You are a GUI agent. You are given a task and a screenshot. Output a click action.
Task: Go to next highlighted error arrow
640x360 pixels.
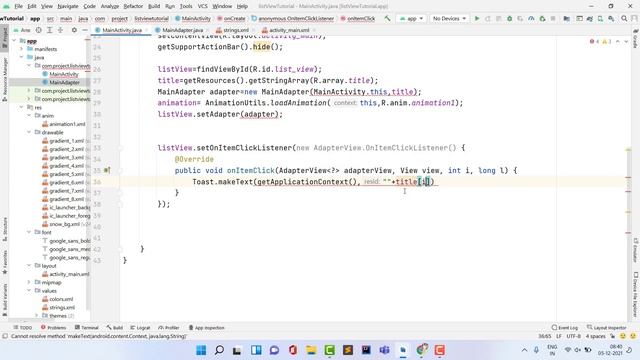pos(626,41)
